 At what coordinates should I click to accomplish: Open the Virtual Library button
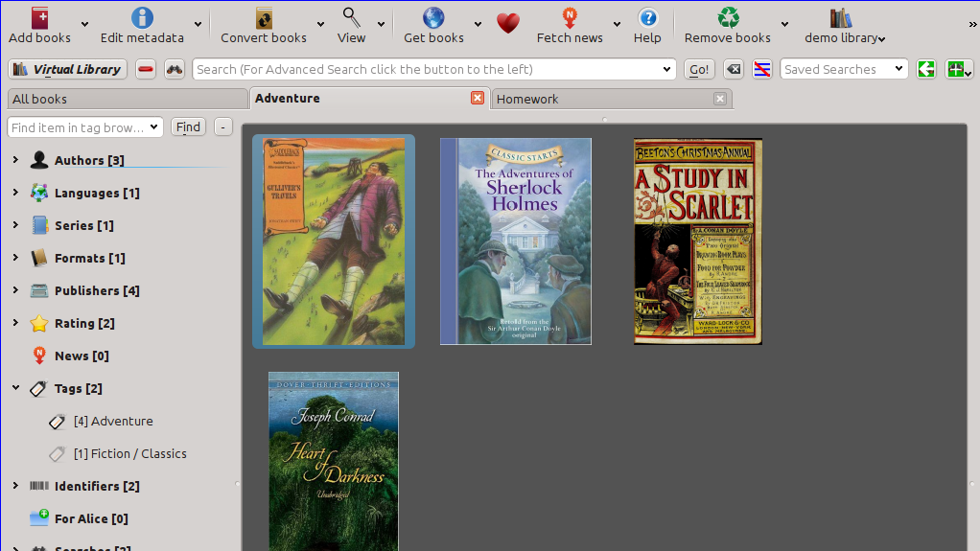pyautogui.click(x=67, y=69)
